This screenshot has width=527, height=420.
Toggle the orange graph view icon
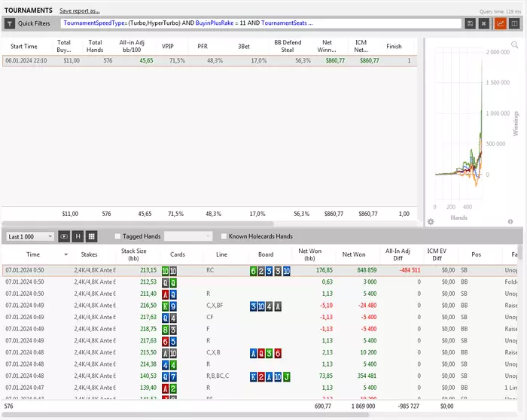tap(501, 23)
